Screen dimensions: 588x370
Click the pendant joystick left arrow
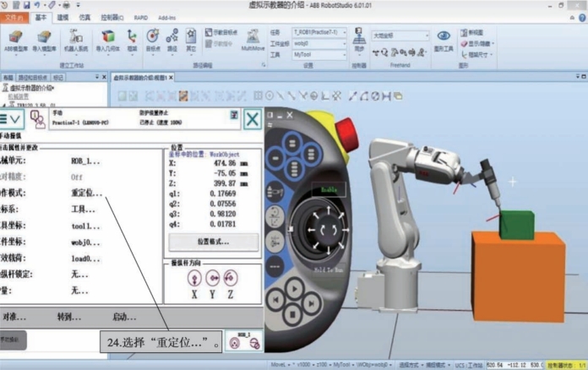tap(311, 230)
